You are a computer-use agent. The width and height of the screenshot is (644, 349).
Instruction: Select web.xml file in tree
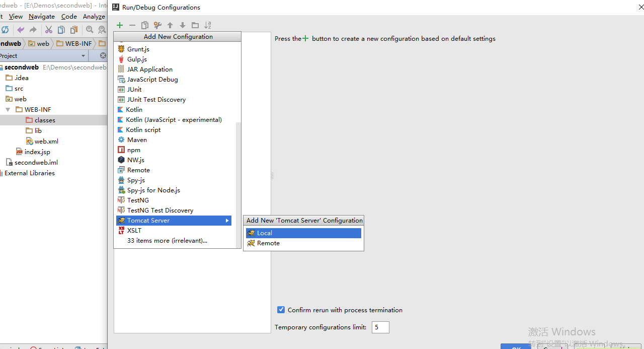click(42, 141)
